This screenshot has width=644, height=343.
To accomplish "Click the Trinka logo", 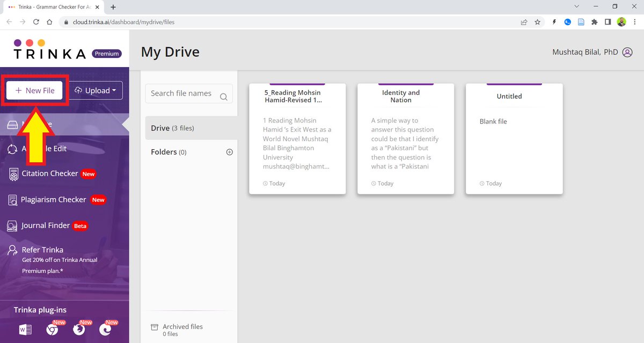I will [49, 49].
